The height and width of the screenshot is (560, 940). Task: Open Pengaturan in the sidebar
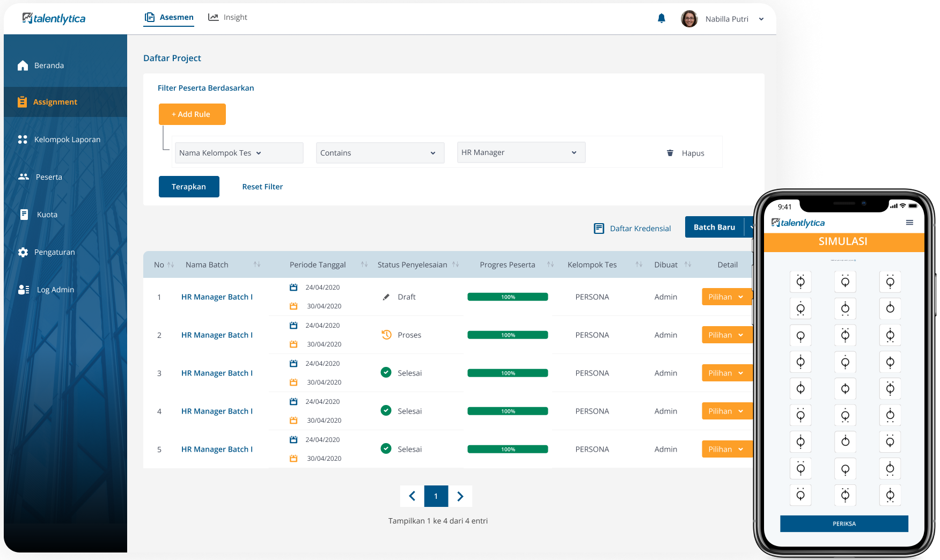coord(46,252)
